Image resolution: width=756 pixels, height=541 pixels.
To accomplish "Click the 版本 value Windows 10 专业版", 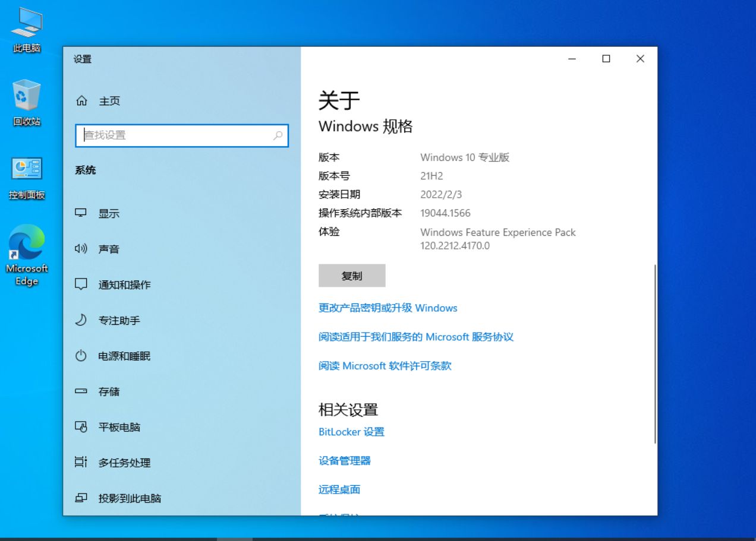I will tap(465, 157).
